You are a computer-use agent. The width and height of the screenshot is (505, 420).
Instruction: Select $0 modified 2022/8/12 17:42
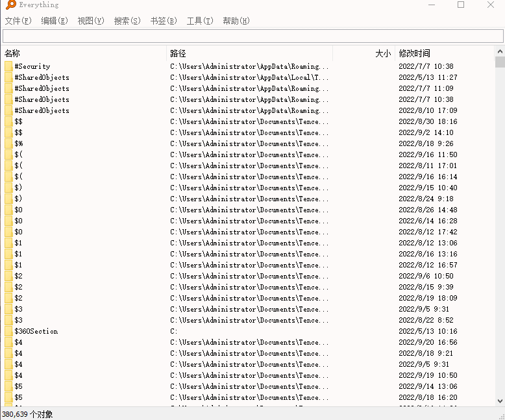[x=19, y=232]
